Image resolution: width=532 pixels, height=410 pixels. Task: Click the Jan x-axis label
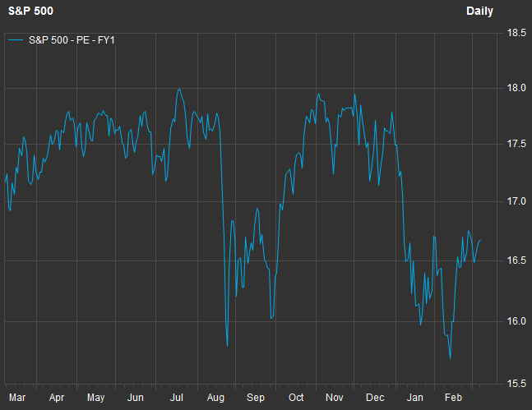(x=415, y=397)
